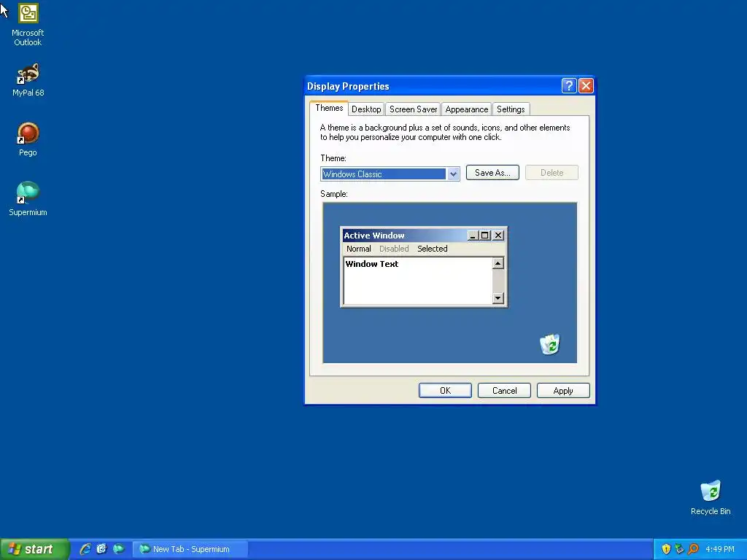Image resolution: width=747 pixels, height=560 pixels.
Task: Click the orange magnifier tray icon
Action: [x=693, y=549]
